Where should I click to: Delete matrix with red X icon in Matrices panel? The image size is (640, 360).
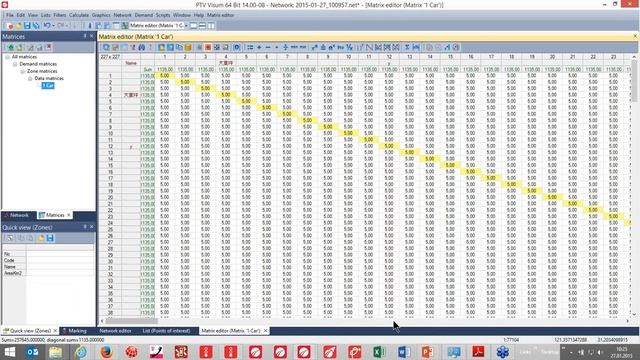tap(49, 47)
